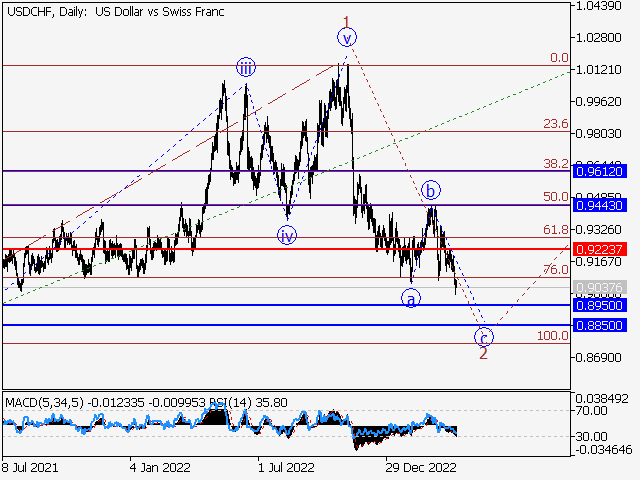Click the 61.8 Fibonacci level label
The image size is (640, 480).
(x=556, y=230)
